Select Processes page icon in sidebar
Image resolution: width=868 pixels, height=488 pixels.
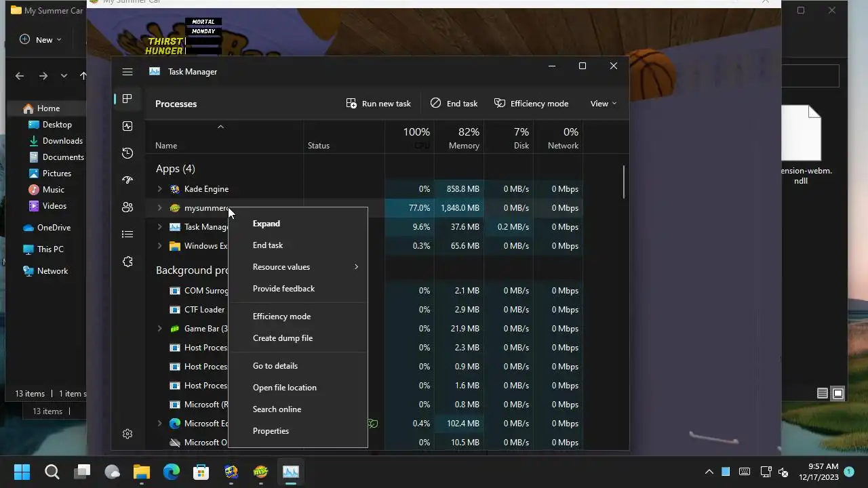point(127,99)
